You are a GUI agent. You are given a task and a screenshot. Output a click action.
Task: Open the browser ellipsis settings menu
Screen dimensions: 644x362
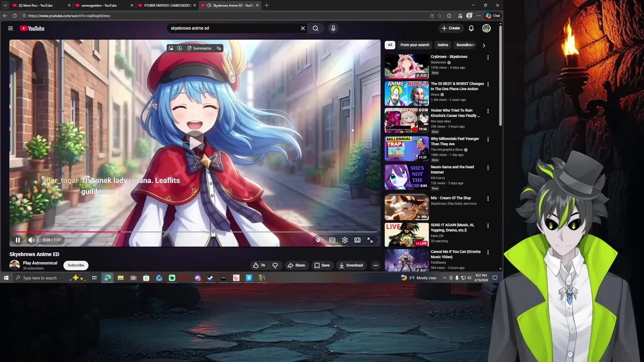(478, 16)
